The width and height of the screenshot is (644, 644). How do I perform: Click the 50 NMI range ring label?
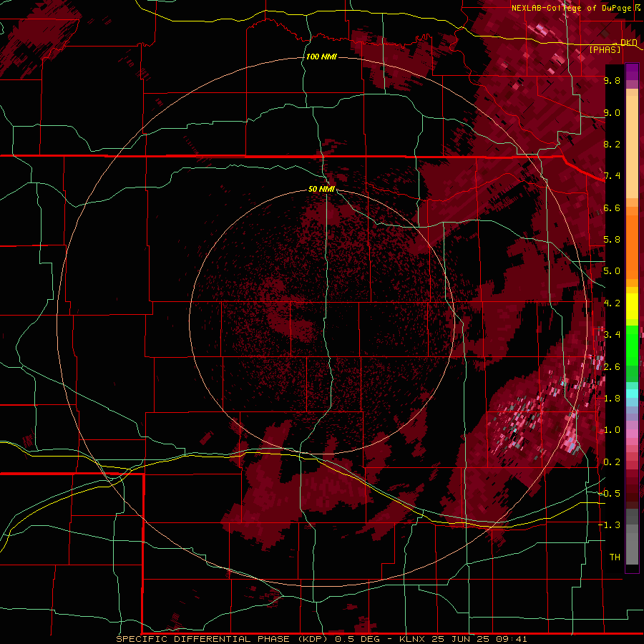[x=321, y=189]
